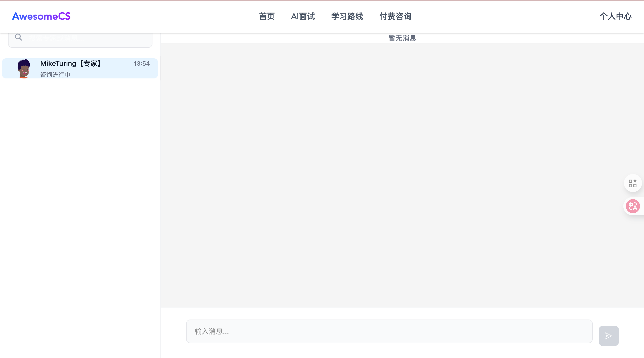Open the AI面试 navigation item
644x358 pixels.
pos(303,16)
